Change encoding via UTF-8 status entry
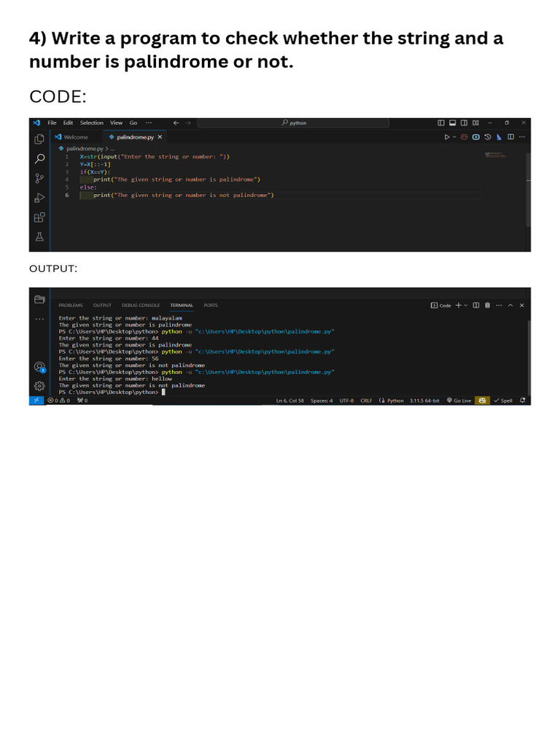 click(x=346, y=400)
